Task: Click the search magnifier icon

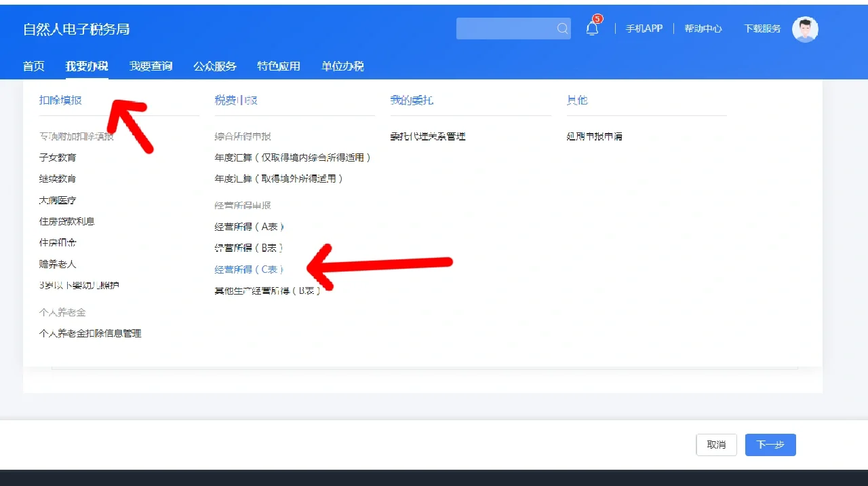Action: click(562, 29)
